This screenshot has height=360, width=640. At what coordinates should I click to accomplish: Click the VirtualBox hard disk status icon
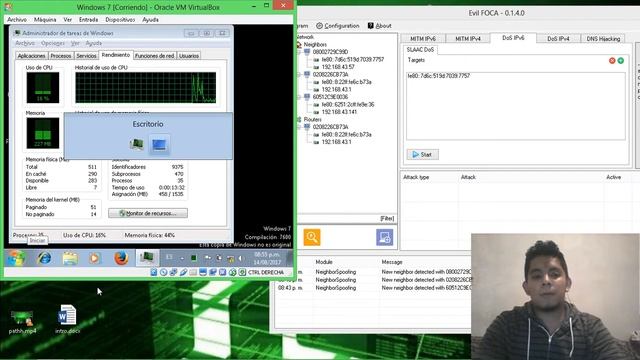pyautogui.click(x=154, y=272)
